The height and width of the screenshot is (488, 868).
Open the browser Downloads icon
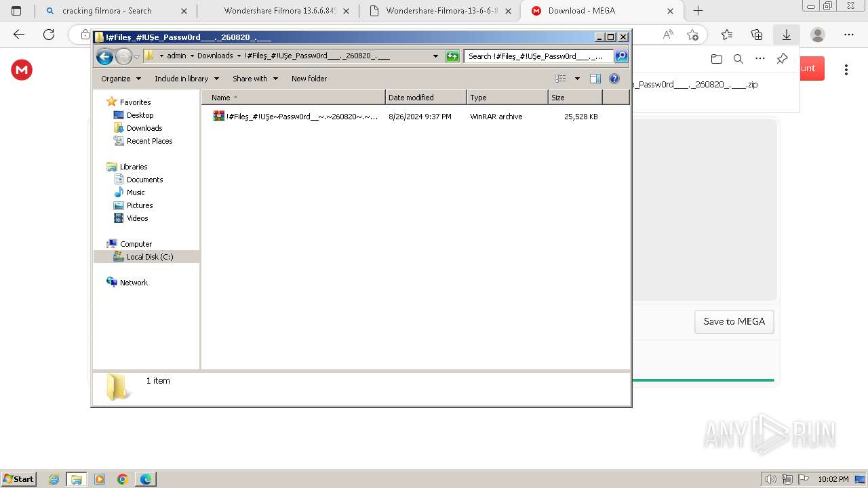(787, 35)
